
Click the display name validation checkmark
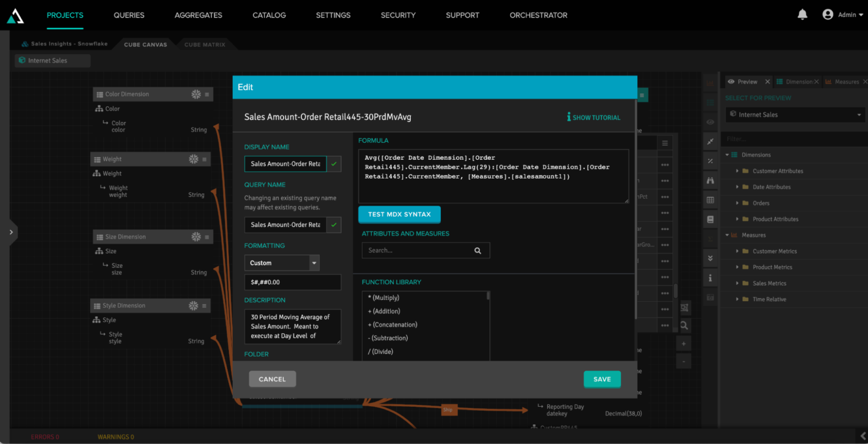click(x=334, y=164)
